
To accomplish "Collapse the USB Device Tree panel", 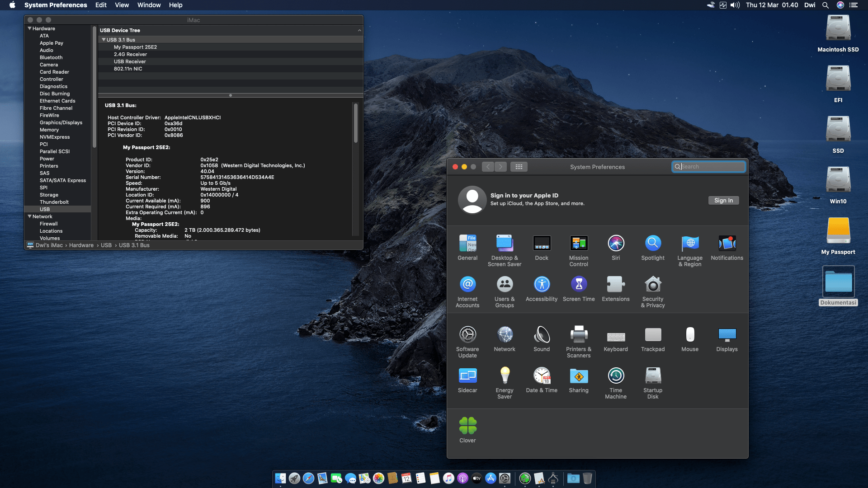I will (360, 30).
